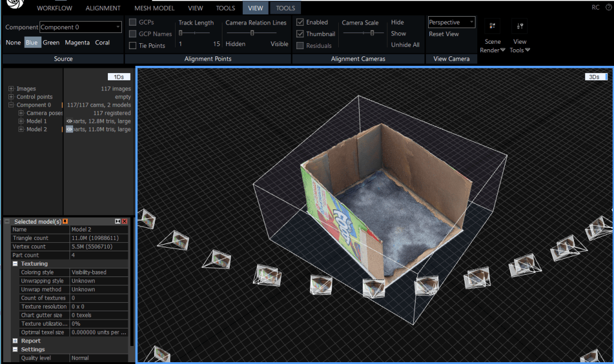
Task: Click the help question mark icon
Action: [x=609, y=7]
